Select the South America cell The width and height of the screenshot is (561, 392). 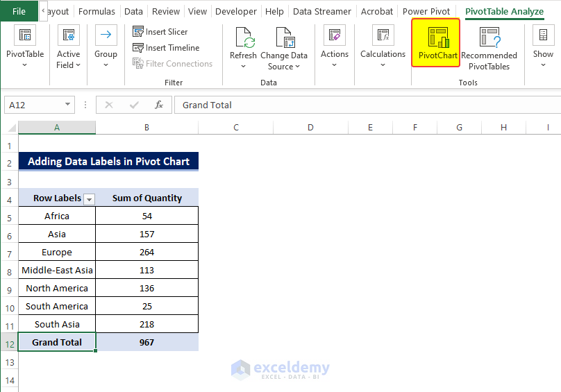click(57, 306)
